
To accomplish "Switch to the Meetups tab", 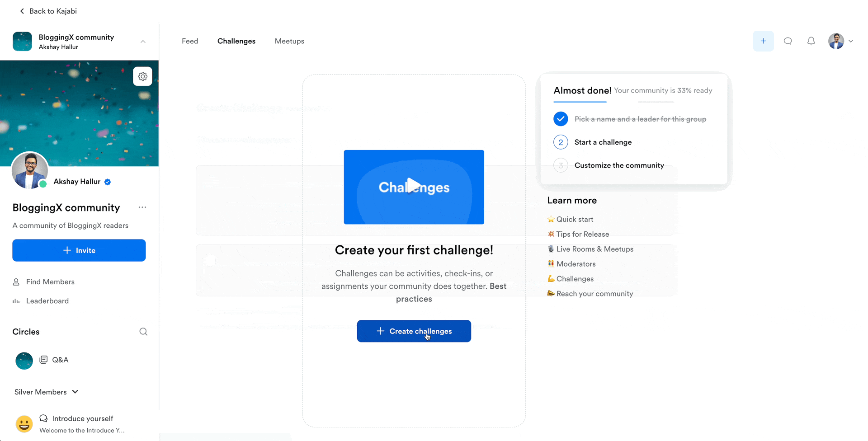I will click(x=289, y=41).
